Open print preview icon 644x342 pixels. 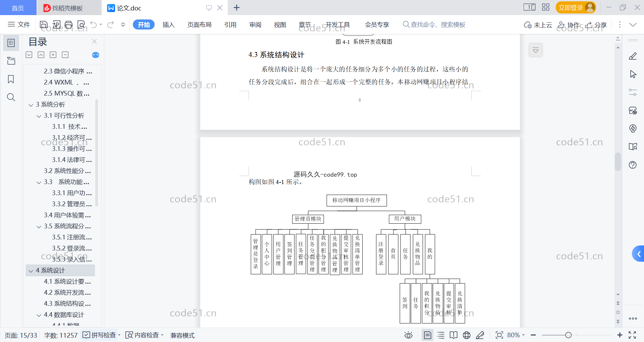point(81,24)
